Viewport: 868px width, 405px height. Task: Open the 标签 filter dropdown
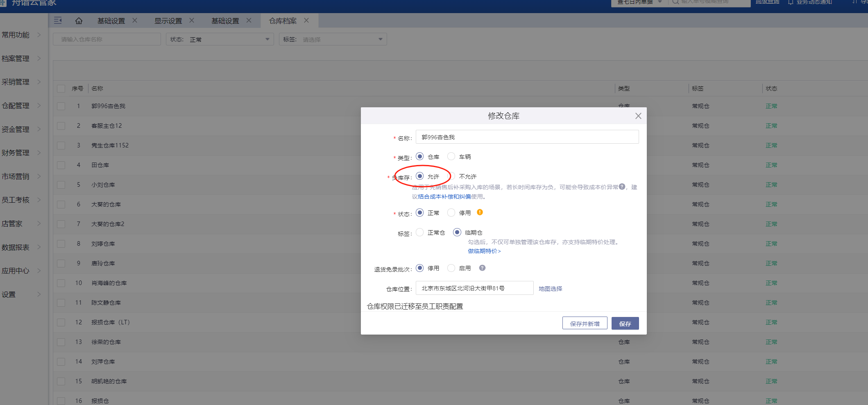[x=333, y=39]
